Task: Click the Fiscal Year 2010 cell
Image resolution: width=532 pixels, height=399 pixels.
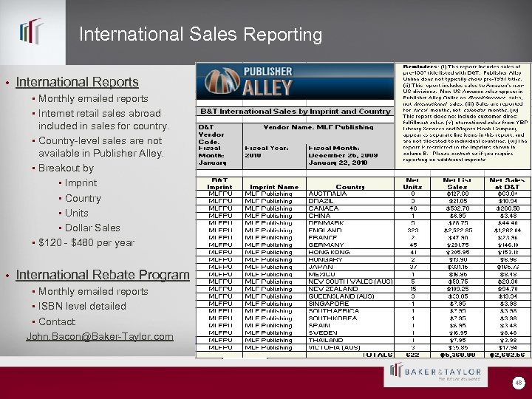Action: pos(274,155)
